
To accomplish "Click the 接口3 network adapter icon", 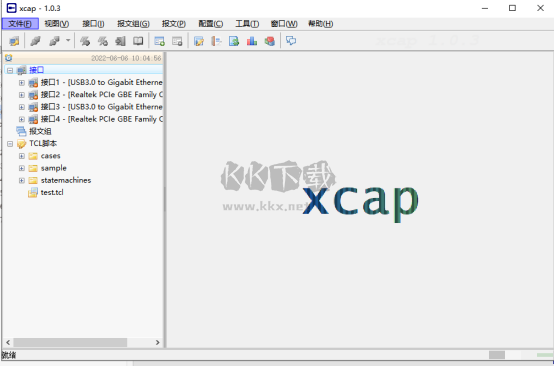I will (x=33, y=107).
